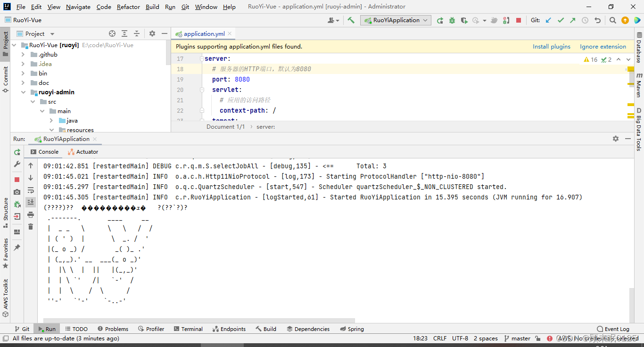The height and width of the screenshot is (347, 644).
Task: Open Search Everywhere magnifier
Action: tap(612, 20)
